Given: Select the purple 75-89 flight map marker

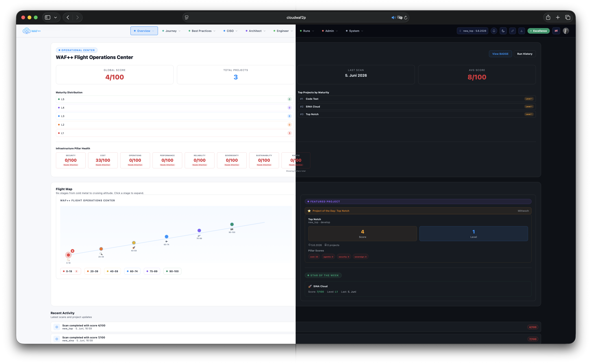Looking at the screenshot, I should [199, 231].
